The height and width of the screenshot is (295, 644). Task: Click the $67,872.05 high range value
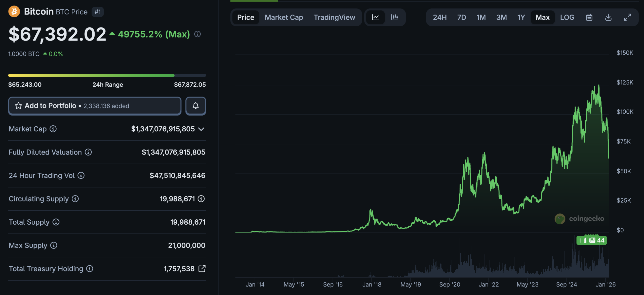(x=190, y=85)
